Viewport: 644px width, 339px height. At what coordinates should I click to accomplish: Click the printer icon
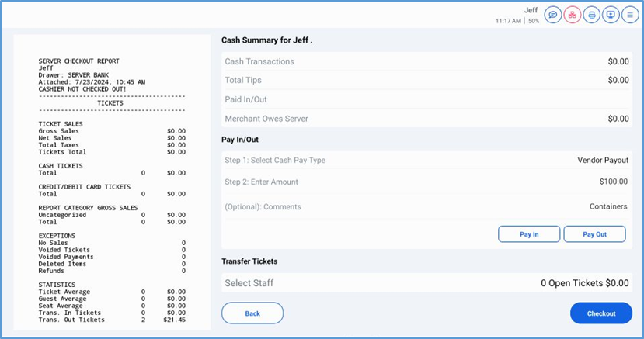click(592, 15)
